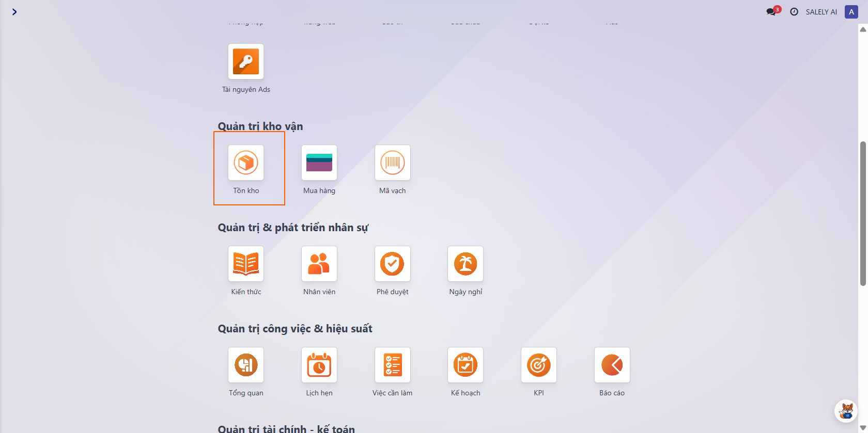The height and width of the screenshot is (433, 868).
Task: Open the user avatar A menu
Action: (x=851, y=12)
